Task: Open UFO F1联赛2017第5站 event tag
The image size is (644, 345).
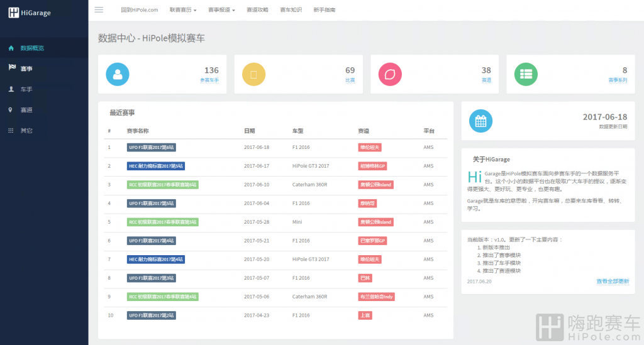Action: [x=151, y=204]
